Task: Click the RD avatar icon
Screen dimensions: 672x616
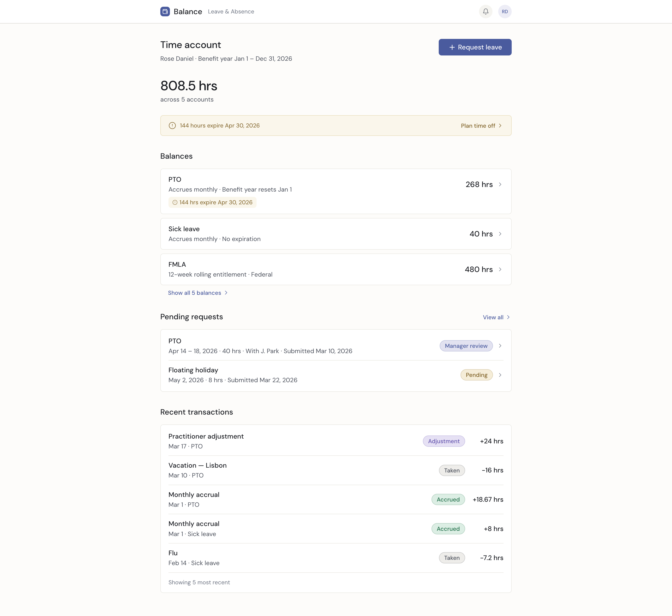Action: click(505, 11)
